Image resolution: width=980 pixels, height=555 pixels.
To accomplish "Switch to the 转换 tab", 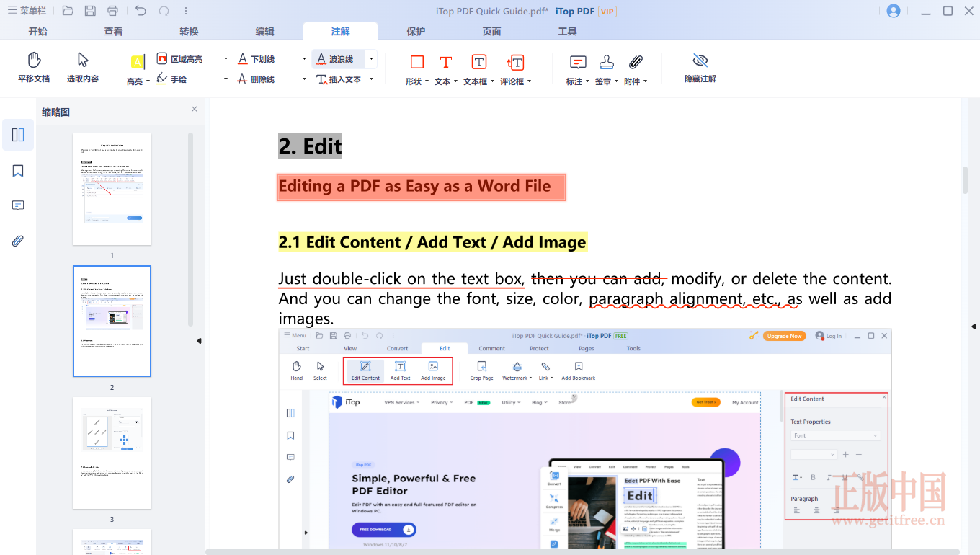I will [x=189, y=31].
